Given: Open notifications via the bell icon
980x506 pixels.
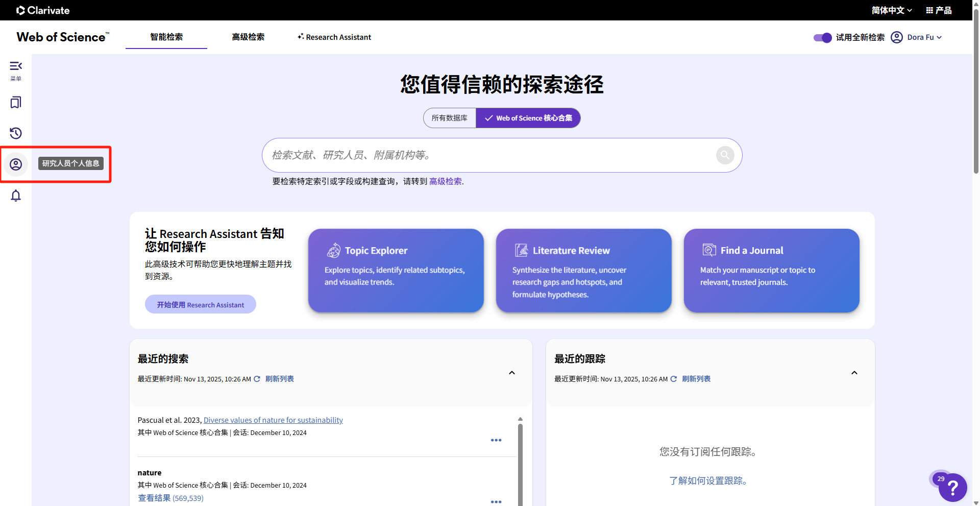Looking at the screenshot, I should (x=15, y=196).
